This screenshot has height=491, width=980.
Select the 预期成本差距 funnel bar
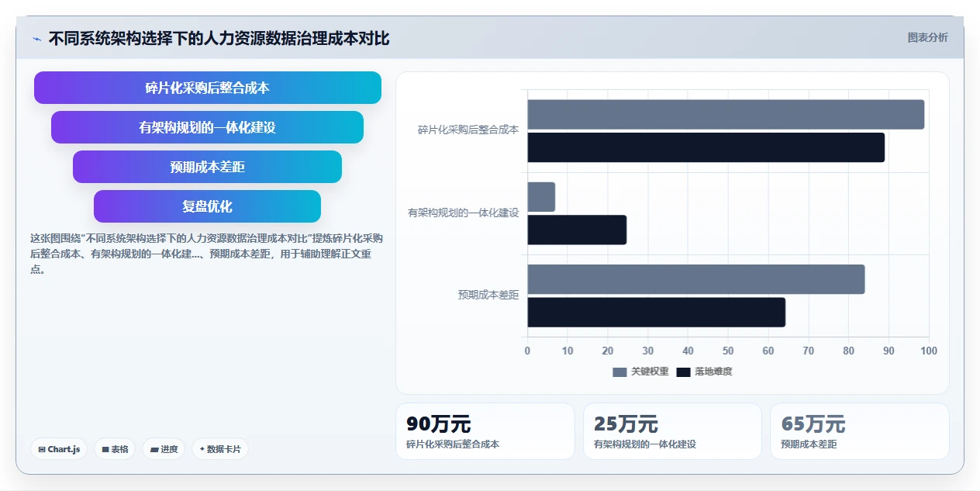coord(208,167)
